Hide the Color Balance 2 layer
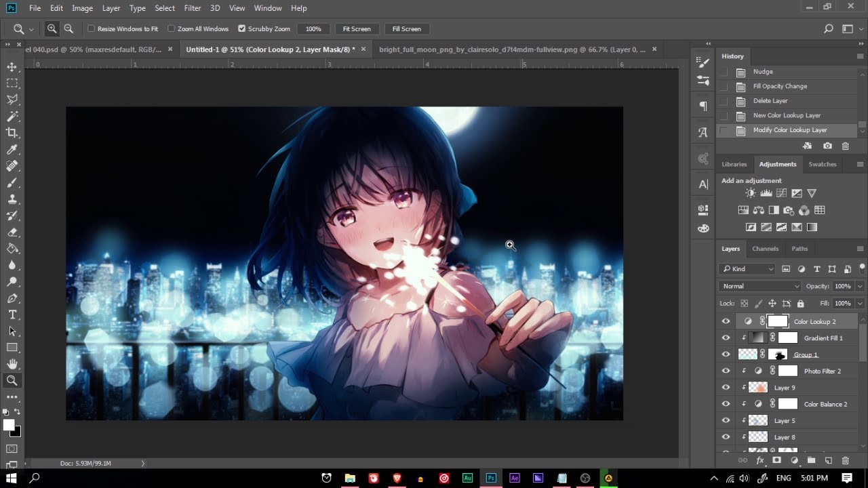868x488 pixels. click(x=726, y=404)
